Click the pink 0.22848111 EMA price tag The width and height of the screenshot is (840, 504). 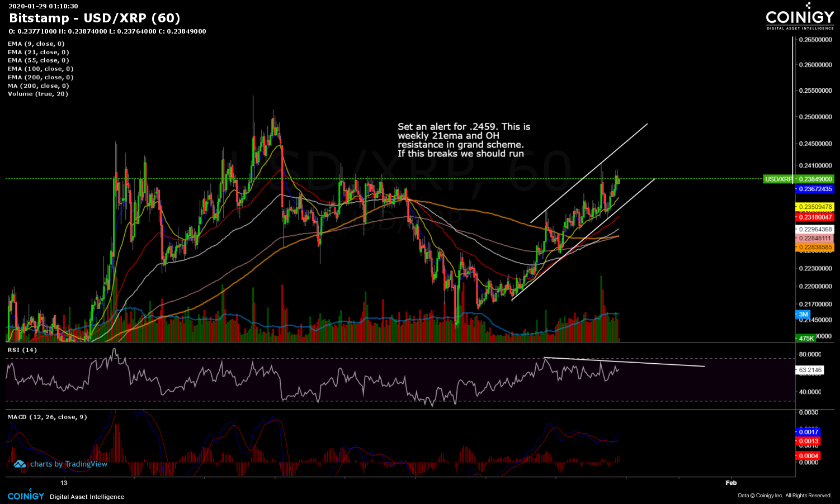click(815, 238)
